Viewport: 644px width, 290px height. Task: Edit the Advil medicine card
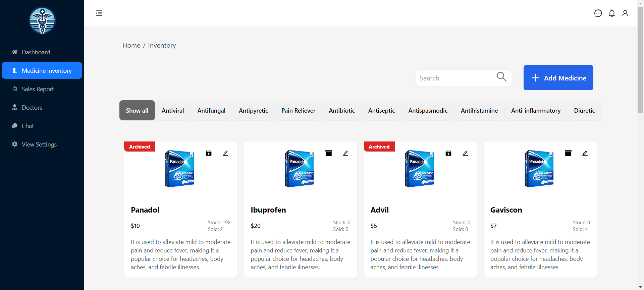465,153
